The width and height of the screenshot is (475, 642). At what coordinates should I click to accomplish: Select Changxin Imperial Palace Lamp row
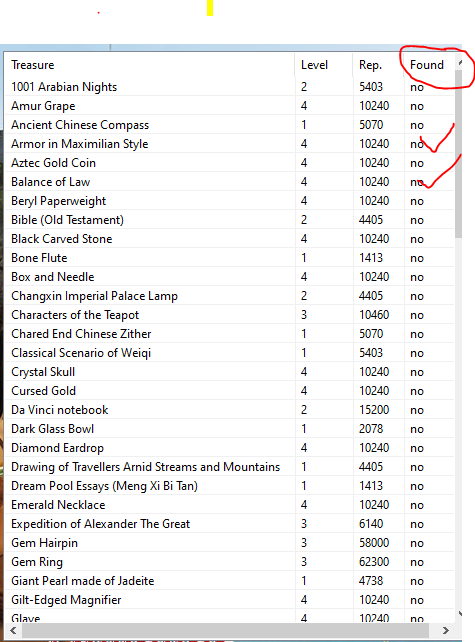tap(230, 296)
